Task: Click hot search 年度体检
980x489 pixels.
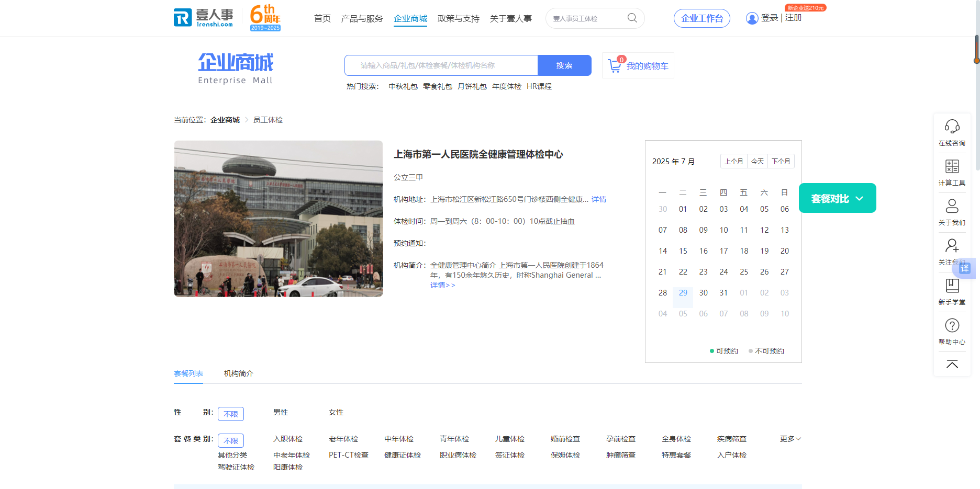Action: [x=507, y=86]
